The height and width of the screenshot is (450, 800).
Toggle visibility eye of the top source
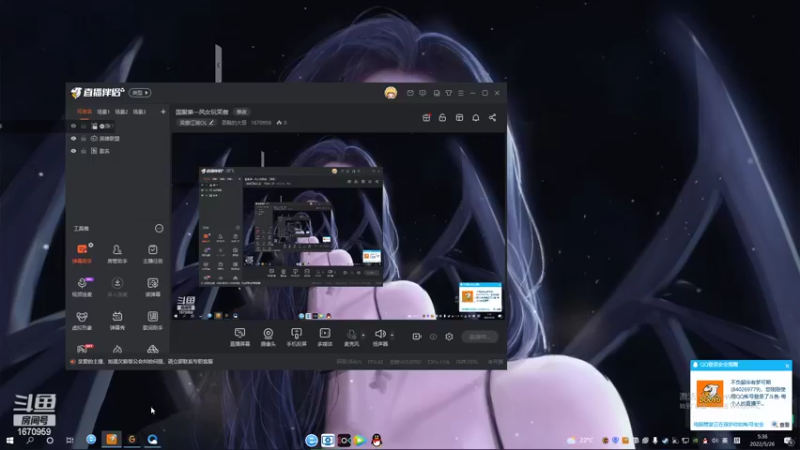coord(73,126)
